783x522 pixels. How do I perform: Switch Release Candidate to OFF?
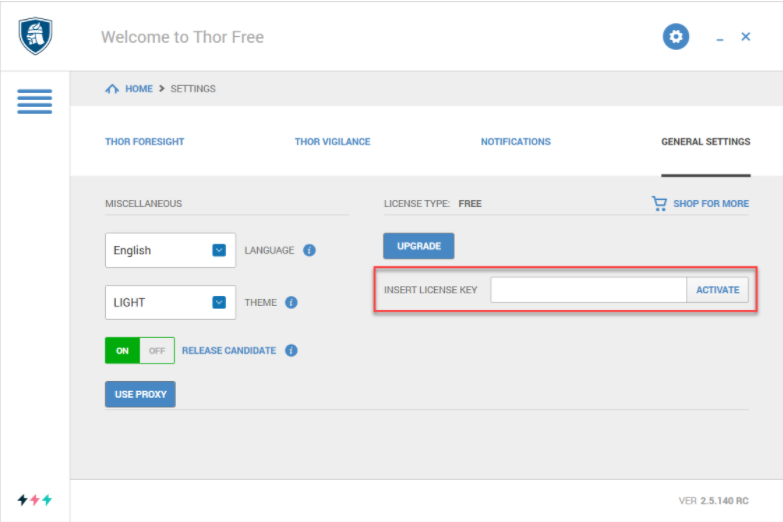(157, 351)
